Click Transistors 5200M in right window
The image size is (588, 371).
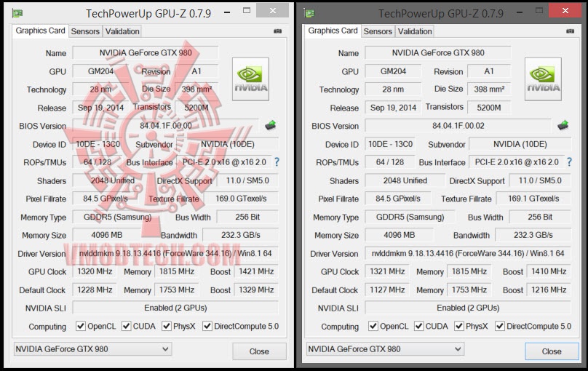[489, 108]
